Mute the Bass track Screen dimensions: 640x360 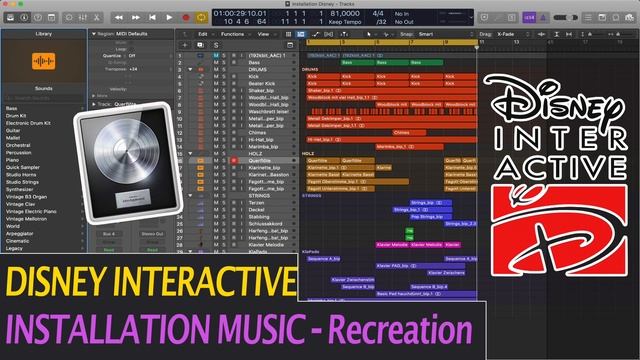(x=216, y=62)
